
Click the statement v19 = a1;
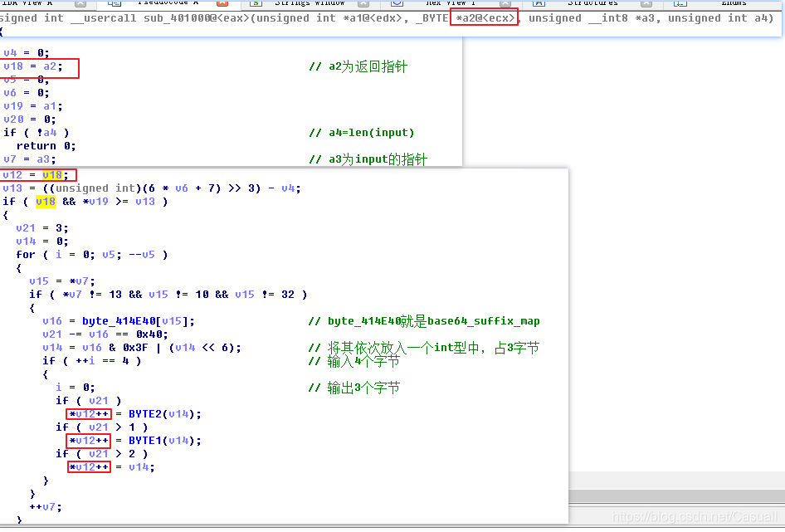[x=32, y=106]
